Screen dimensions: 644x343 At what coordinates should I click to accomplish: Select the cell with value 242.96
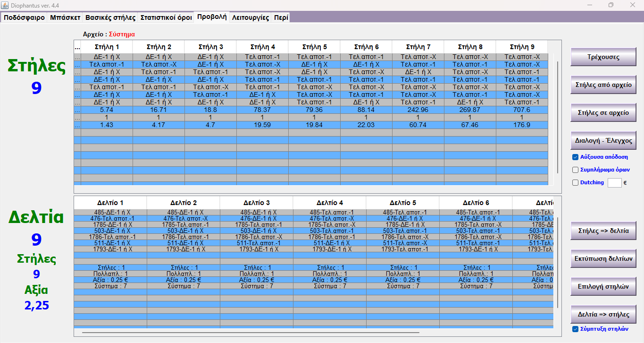pyautogui.click(x=418, y=110)
